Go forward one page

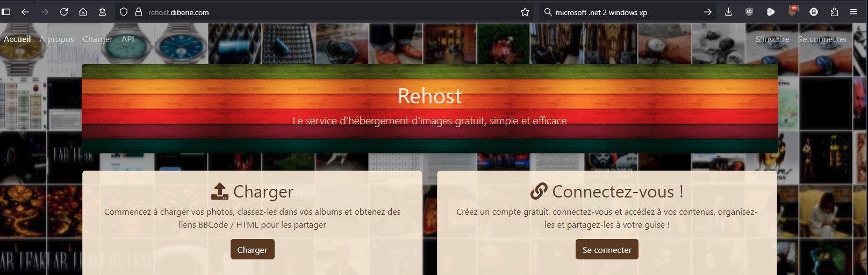tap(45, 12)
